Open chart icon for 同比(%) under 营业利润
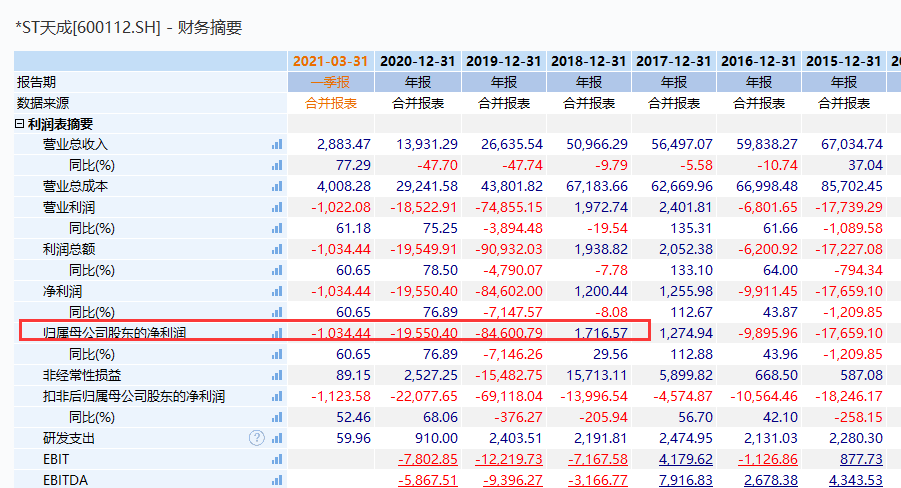 tap(277, 228)
